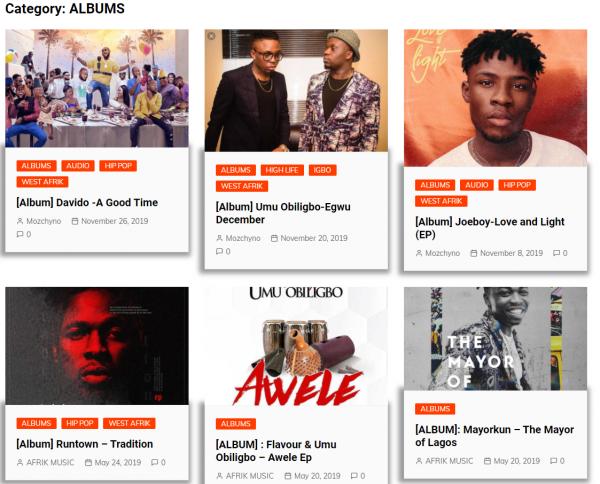600x484 pixels.
Task: Select IGBO category tag
Action: coord(323,170)
